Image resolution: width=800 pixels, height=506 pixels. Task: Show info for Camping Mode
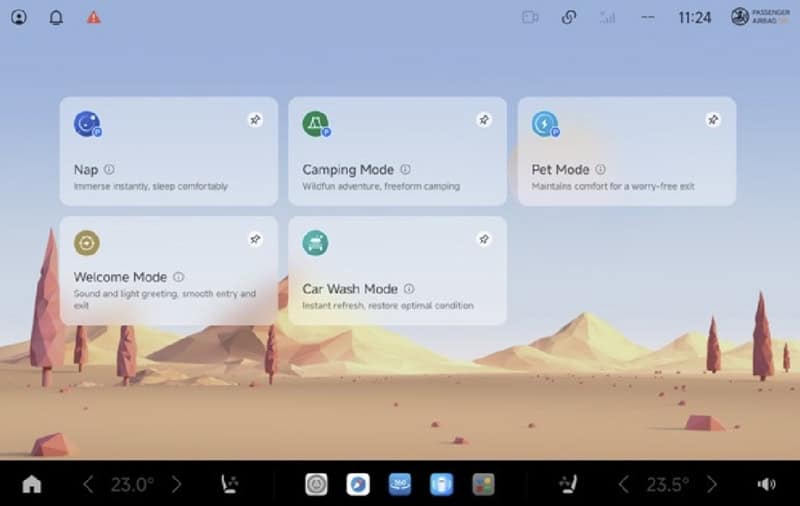pos(405,170)
